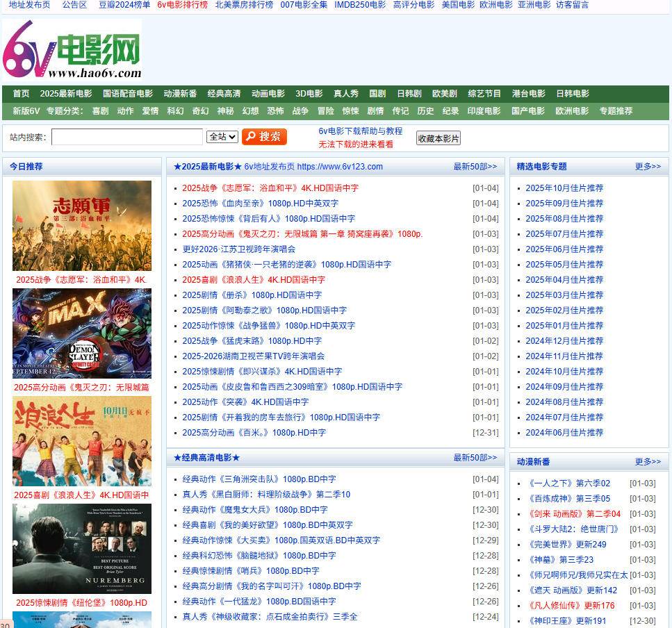Click the 收藏本影片 button
The width and height of the screenshot is (672, 628).
point(438,138)
